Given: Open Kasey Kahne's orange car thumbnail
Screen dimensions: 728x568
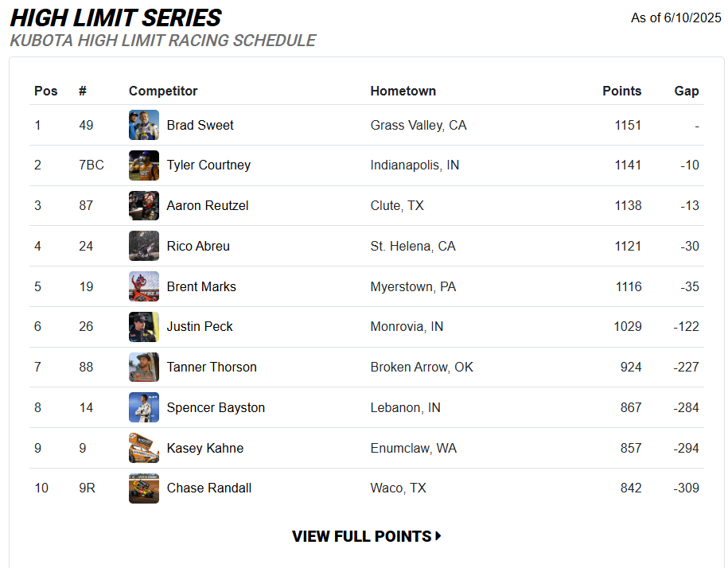Looking at the screenshot, I should (x=144, y=448).
